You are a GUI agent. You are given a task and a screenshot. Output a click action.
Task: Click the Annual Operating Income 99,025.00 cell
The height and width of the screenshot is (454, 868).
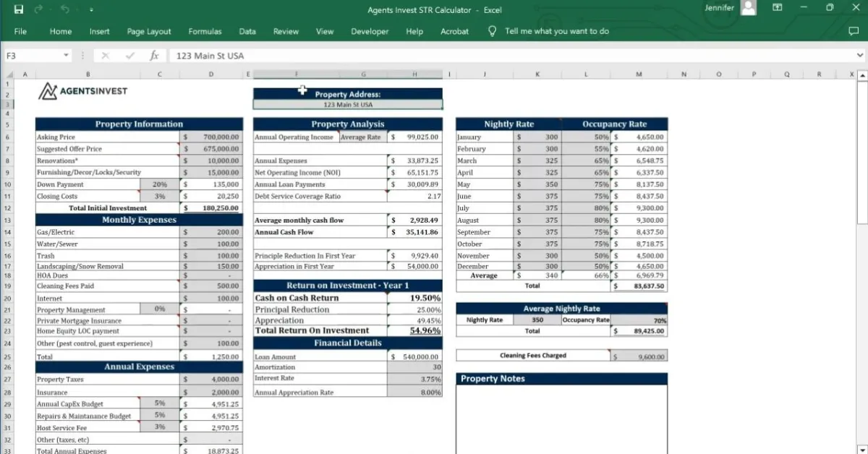[x=414, y=137]
